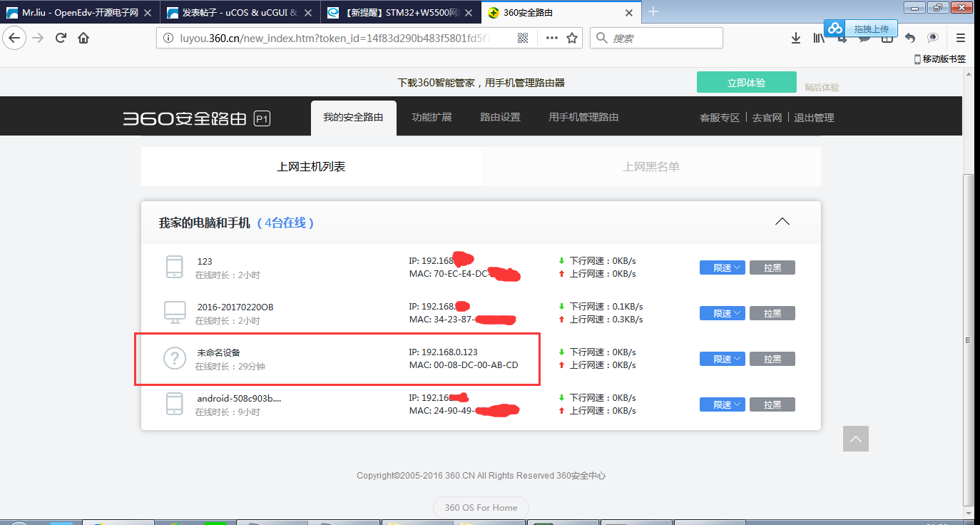Screen dimensions: 980x525
Task: Switch to the STM32+W5500 browser tab
Action: click(400, 12)
